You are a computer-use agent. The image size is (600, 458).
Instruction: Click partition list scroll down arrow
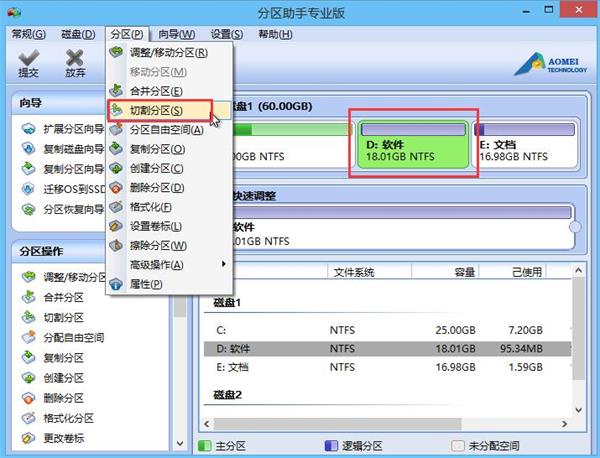click(x=579, y=410)
